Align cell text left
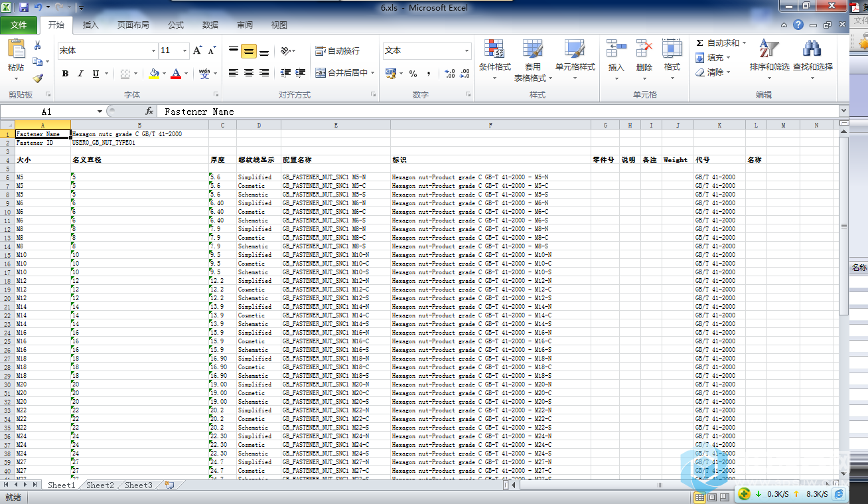This screenshot has height=504, width=868. [234, 73]
